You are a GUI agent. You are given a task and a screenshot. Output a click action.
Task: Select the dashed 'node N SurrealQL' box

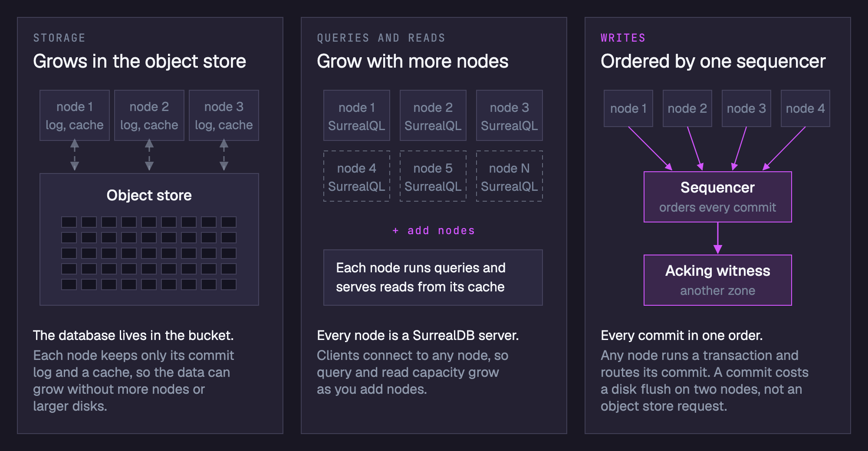[510, 176]
